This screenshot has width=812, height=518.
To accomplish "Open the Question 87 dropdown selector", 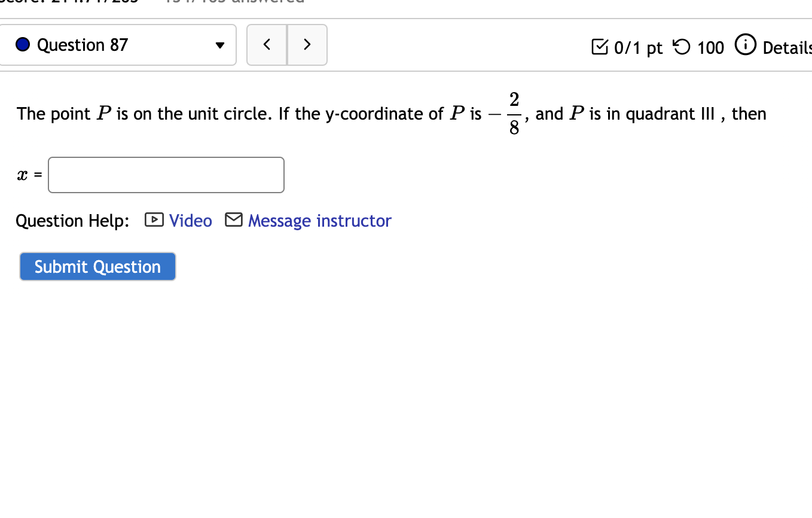I will pos(118,44).
